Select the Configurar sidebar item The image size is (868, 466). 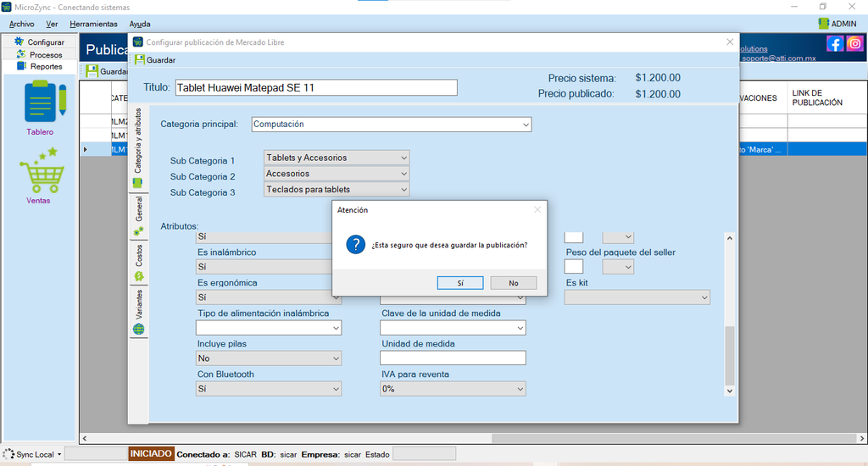[x=39, y=42]
